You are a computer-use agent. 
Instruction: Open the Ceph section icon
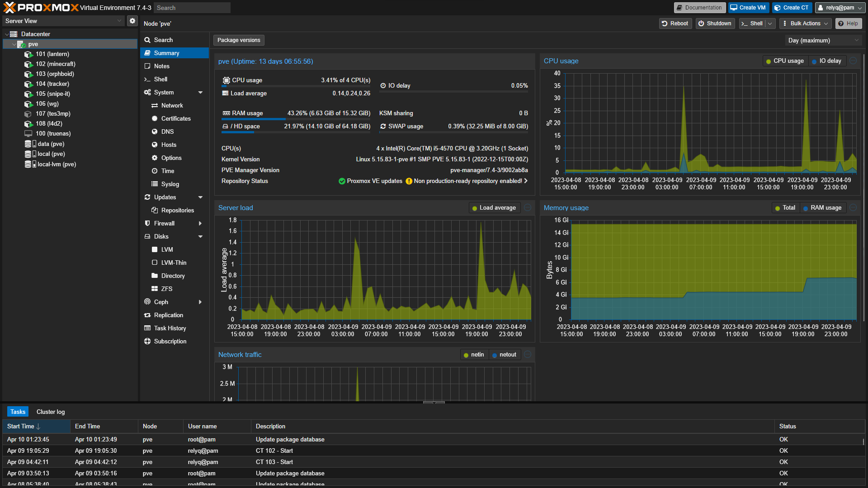[x=147, y=302]
